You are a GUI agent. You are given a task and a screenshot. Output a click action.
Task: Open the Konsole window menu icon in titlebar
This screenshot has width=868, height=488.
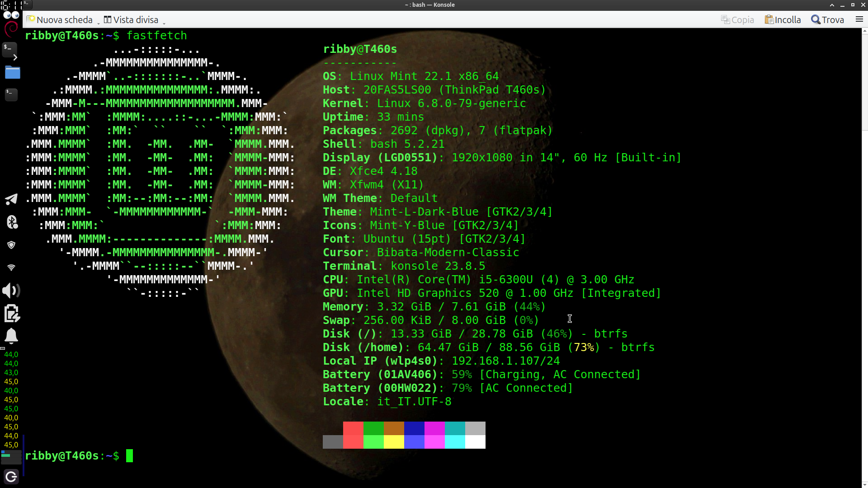point(27,5)
